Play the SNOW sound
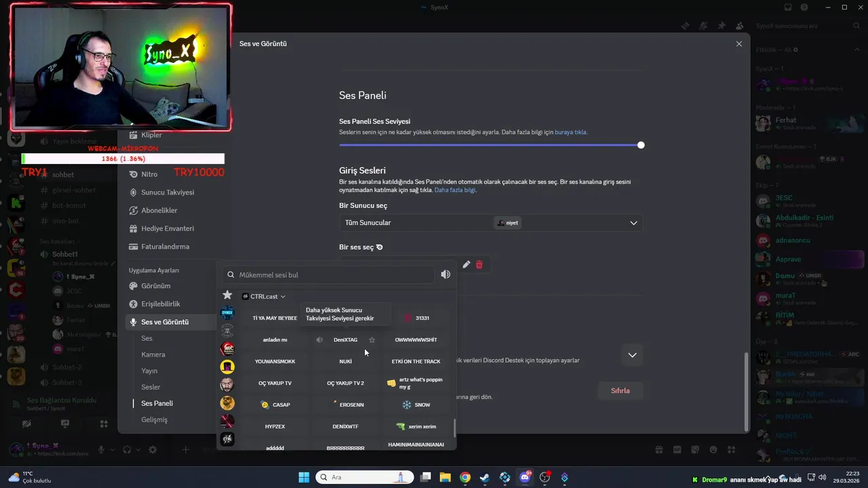This screenshot has width=868, height=488. (416, 405)
